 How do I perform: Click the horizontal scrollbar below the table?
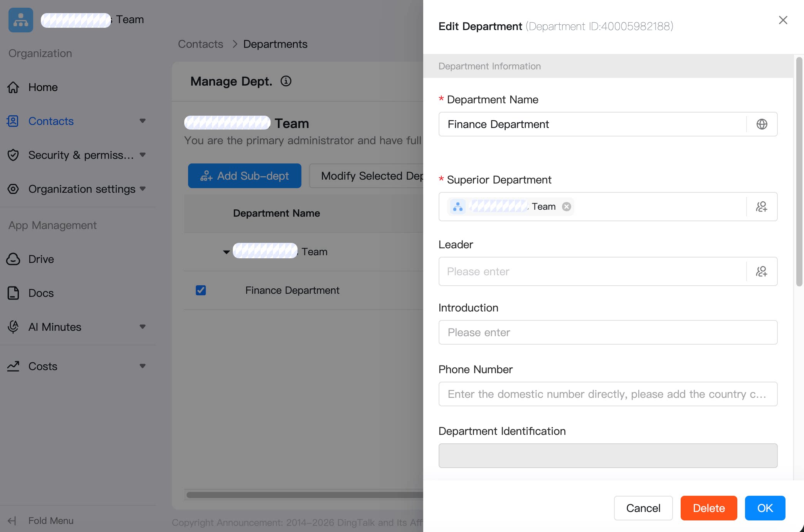coord(304,495)
